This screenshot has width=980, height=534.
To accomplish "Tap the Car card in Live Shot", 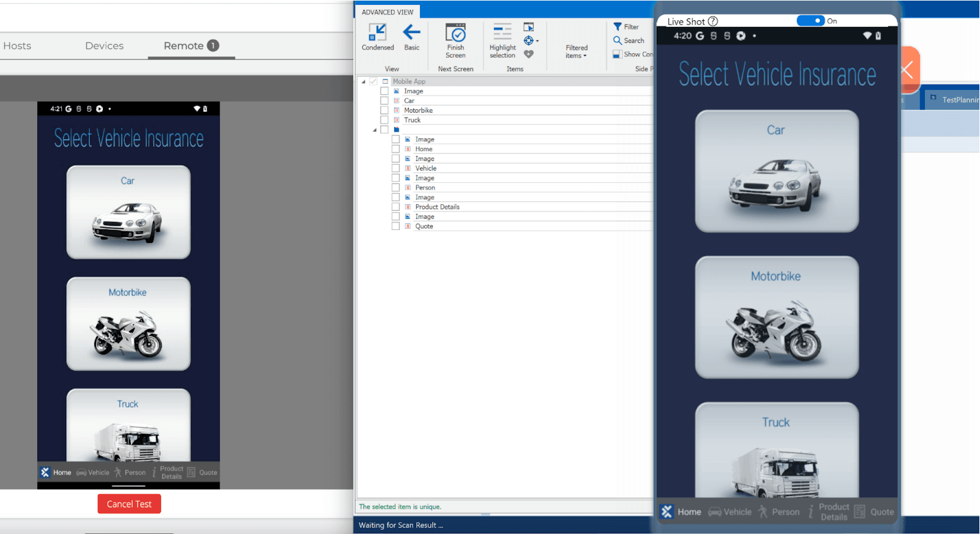I will click(x=777, y=171).
